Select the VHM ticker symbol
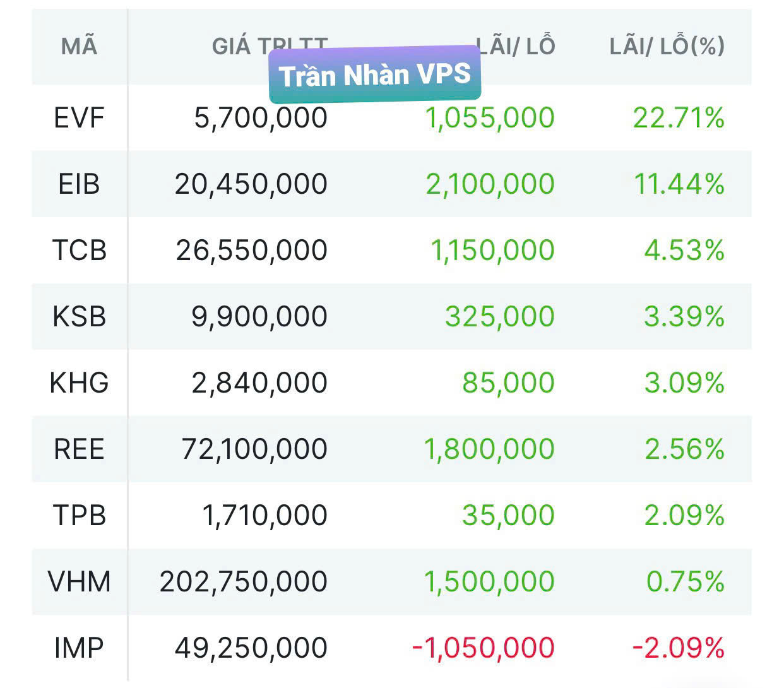 (79, 582)
